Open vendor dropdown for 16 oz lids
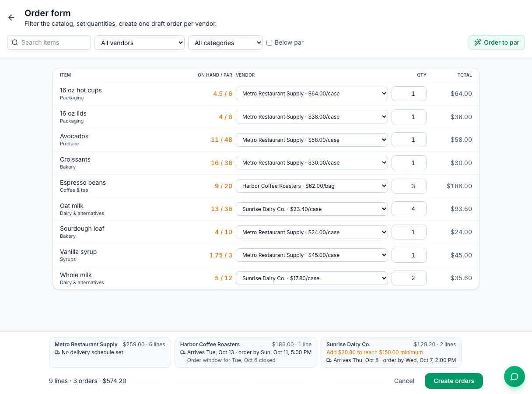 312,117
